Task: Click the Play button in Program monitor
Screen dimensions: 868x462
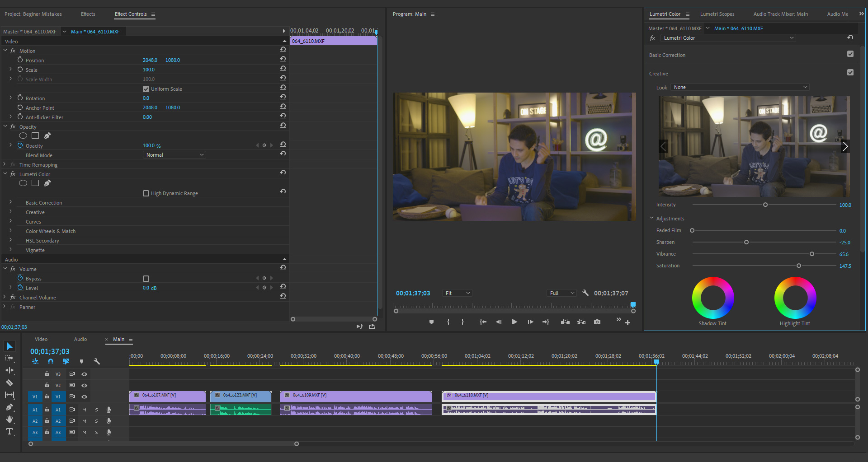Action: 514,322
